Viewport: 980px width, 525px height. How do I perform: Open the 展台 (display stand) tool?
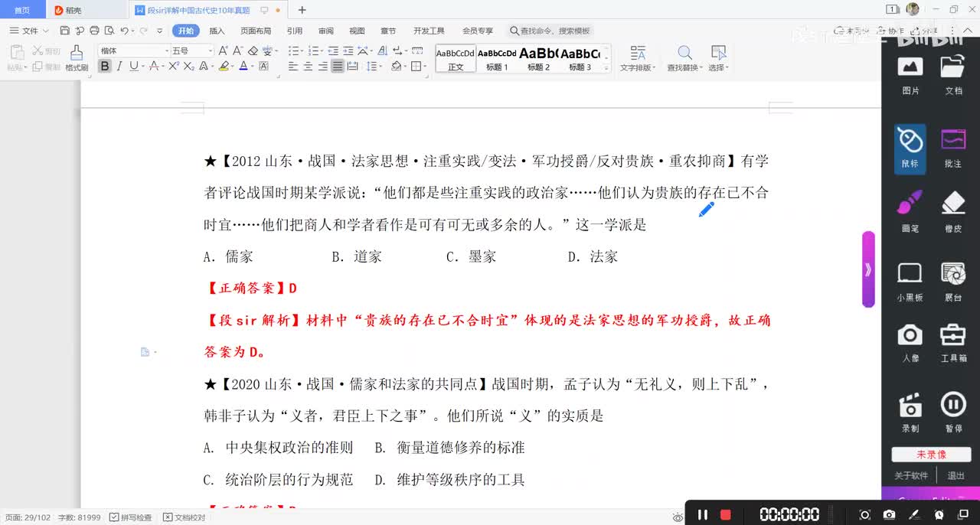[x=953, y=281]
